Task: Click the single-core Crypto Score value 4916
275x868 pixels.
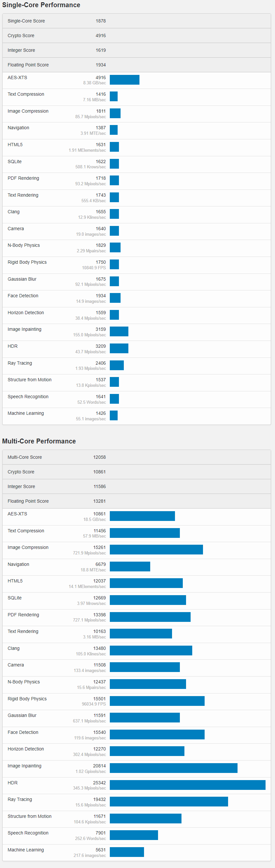Action: 100,36
